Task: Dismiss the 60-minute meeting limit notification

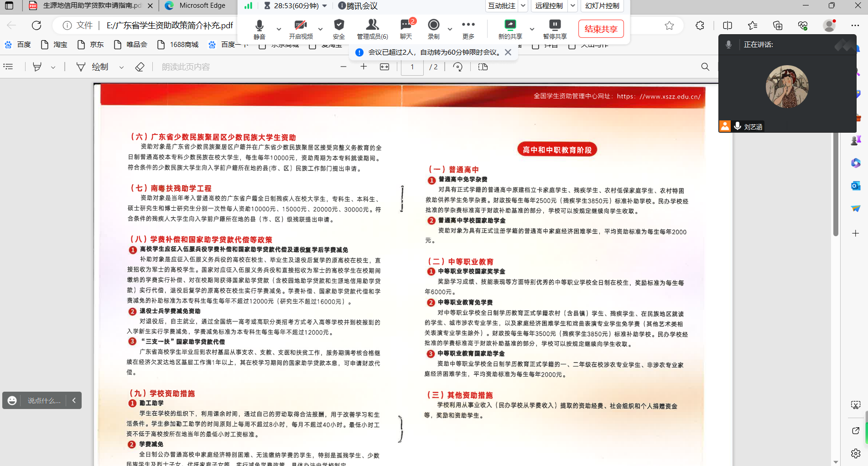Action: (508, 52)
